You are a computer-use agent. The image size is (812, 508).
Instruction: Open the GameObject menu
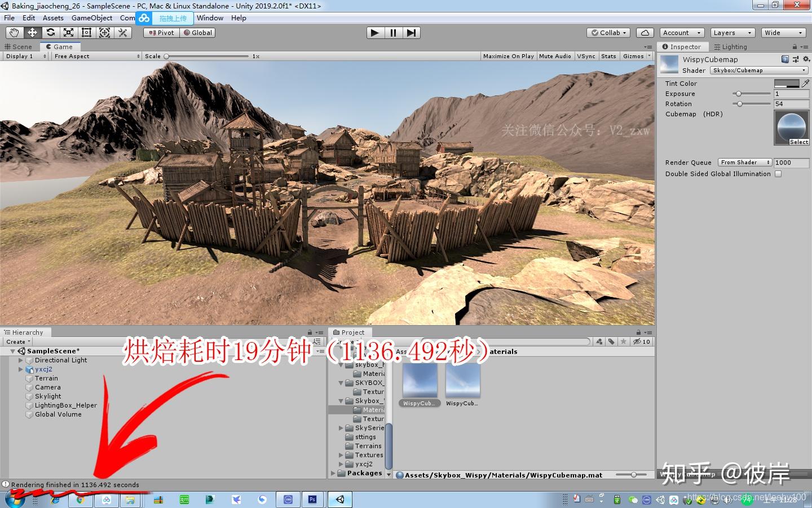tap(92, 18)
